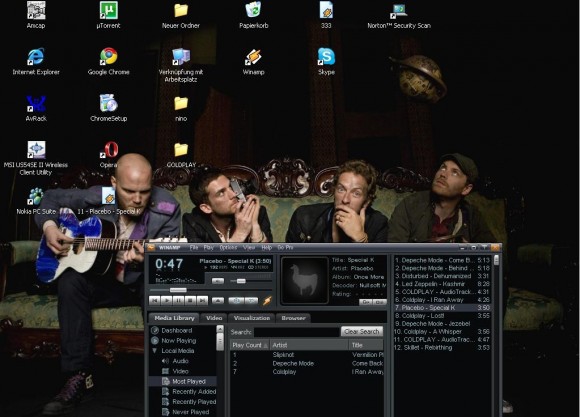Screen dimensions: 580x417
Task: Open the Papierkorb recycle bin
Action: pyautogui.click(x=253, y=15)
